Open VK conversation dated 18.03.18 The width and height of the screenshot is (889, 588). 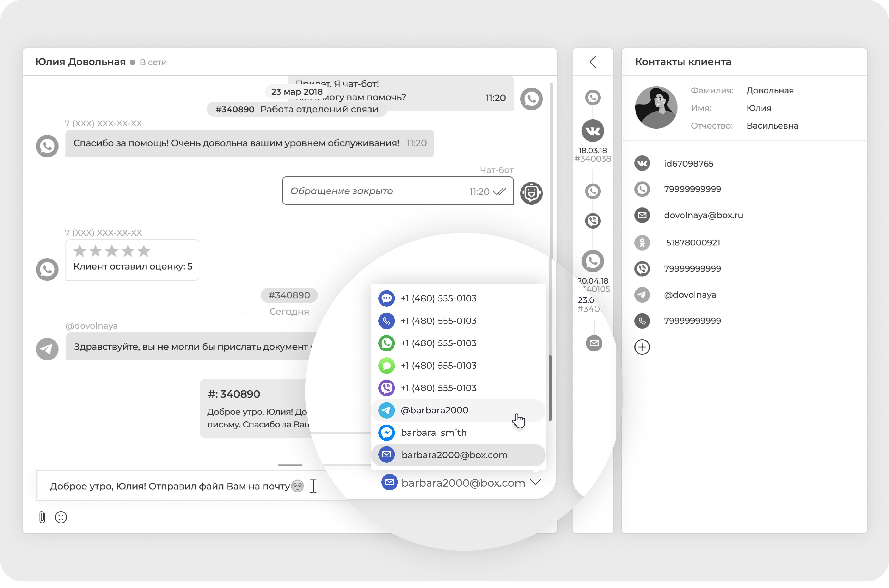coord(593,131)
